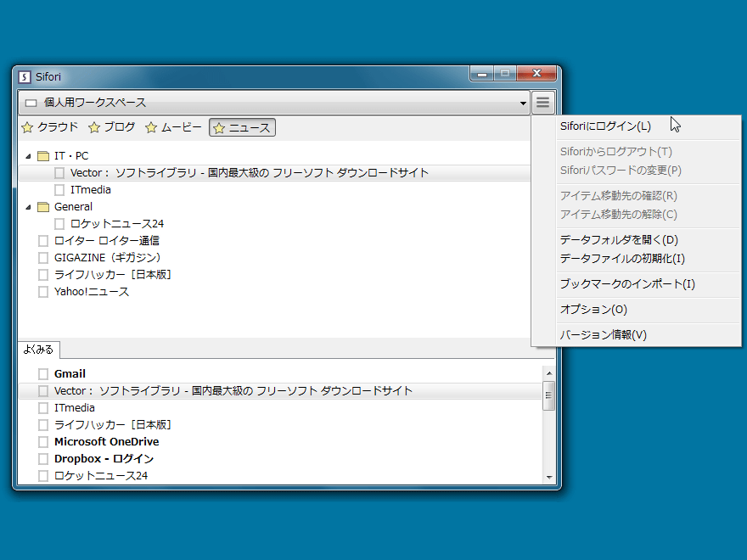Viewport: 747px width, 560px height.
Task: Click Dropbox - ログイン entry text
Action: tap(104, 459)
